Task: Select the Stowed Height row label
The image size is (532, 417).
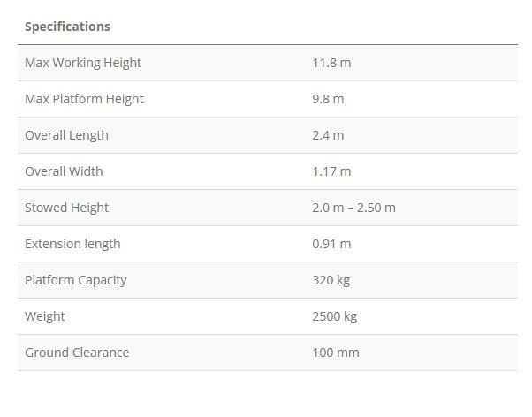Action: 66,208
